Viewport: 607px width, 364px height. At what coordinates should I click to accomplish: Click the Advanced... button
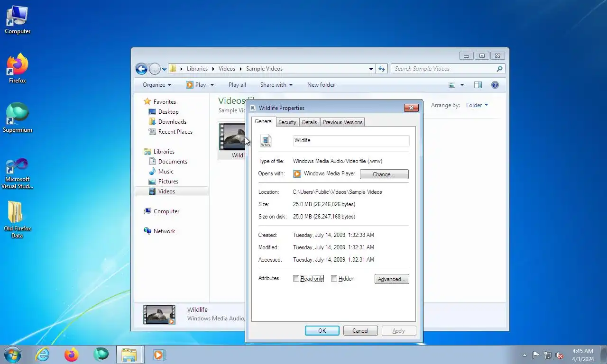click(x=392, y=279)
